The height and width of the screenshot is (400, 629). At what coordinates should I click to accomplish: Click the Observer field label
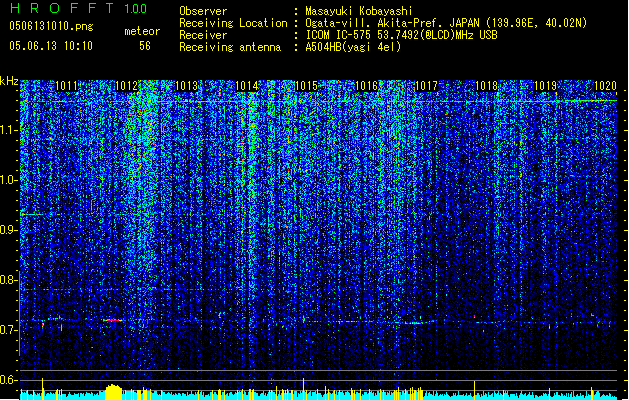[x=203, y=11]
